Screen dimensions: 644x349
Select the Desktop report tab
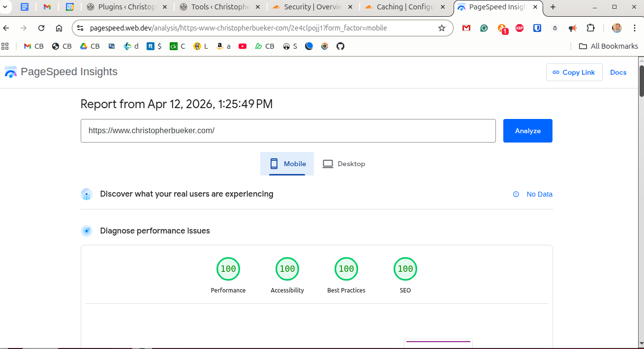click(x=344, y=164)
